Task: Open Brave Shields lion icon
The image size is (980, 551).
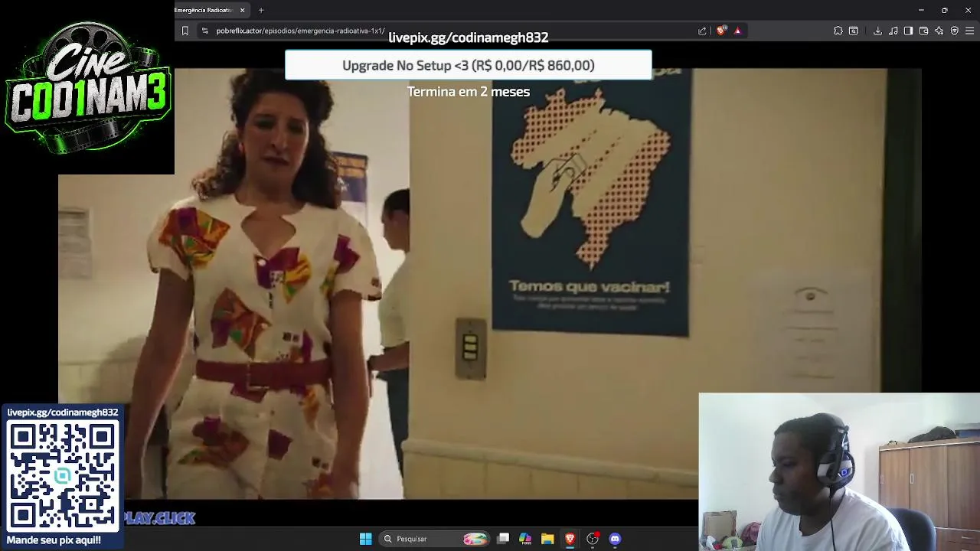Action: click(721, 31)
